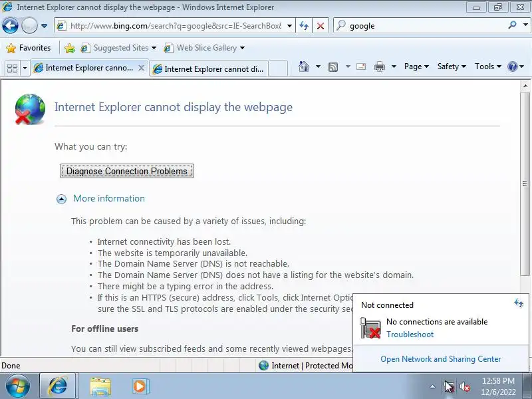Image resolution: width=532 pixels, height=399 pixels.
Task: Click the More information link text
Action: [x=109, y=198]
